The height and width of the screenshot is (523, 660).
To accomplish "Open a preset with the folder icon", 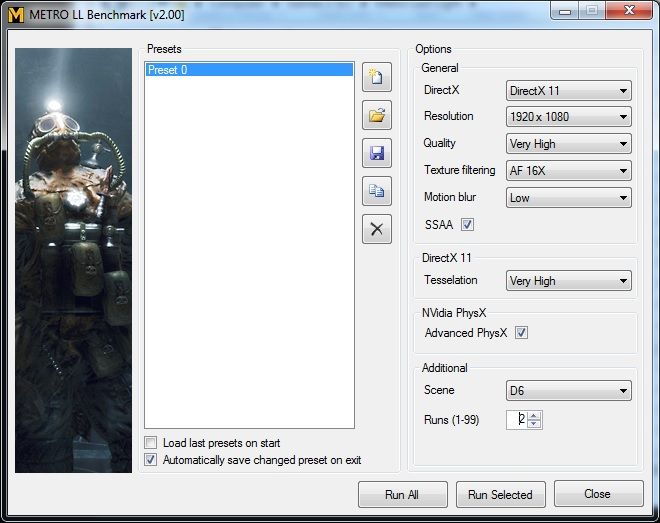I will click(x=377, y=115).
